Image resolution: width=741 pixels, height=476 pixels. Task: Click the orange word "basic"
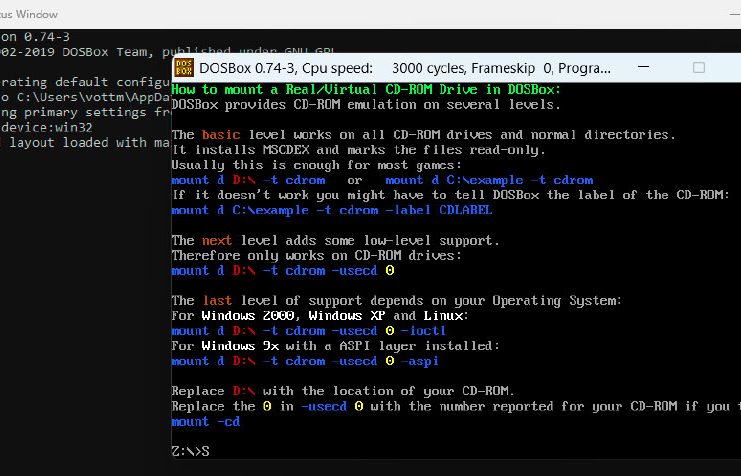tap(221, 134)
